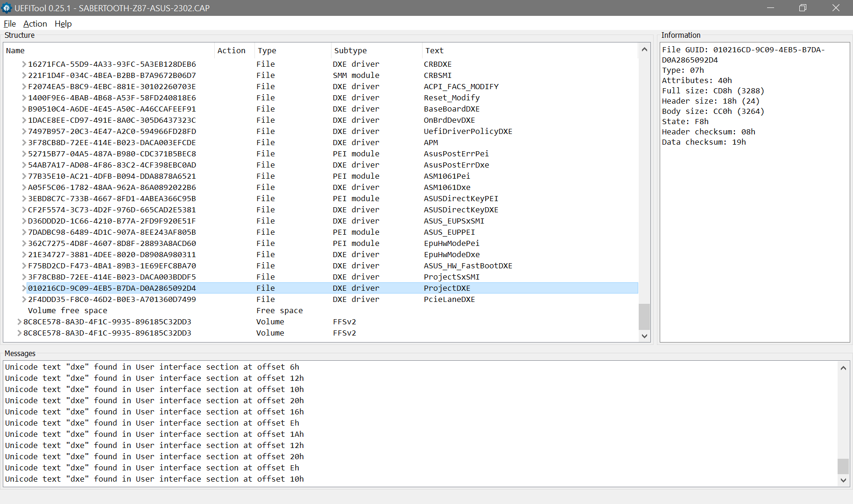Expand the 77B35E10-AC21 ASM1061Pei node
Viewport: 853px width, 504px height.
pos(24,176)
